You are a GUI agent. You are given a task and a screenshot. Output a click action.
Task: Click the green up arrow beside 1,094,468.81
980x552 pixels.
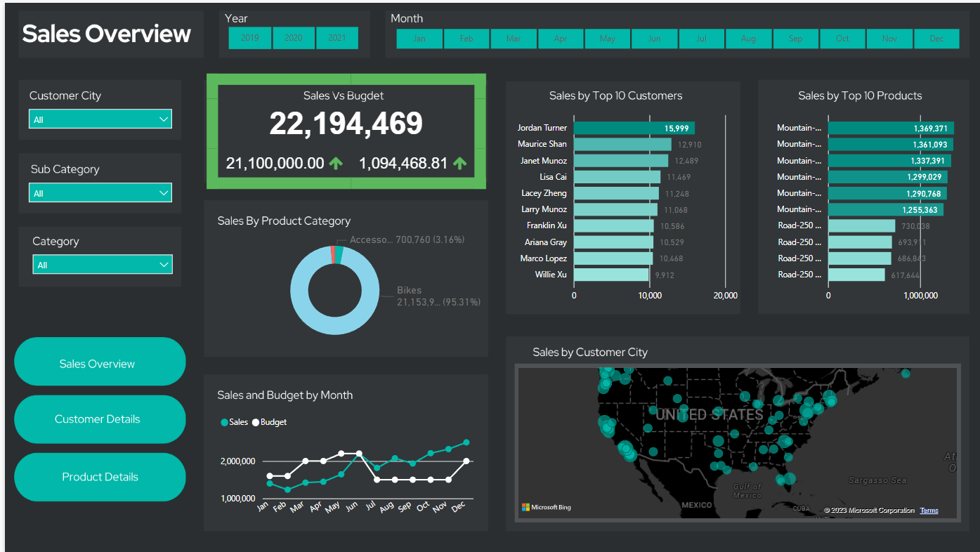tap(459, 164)
